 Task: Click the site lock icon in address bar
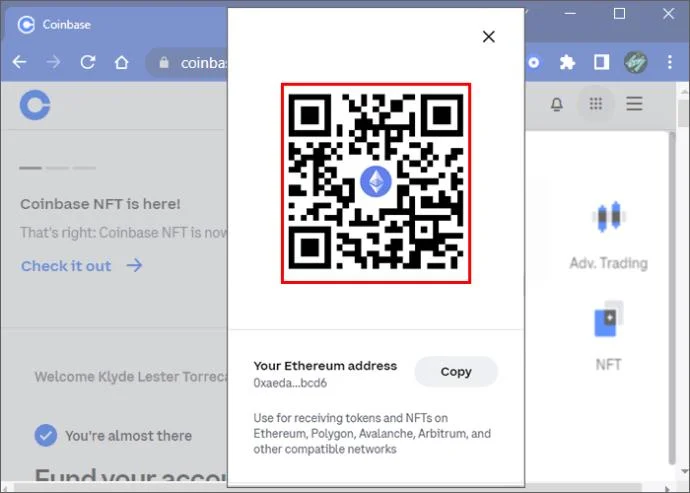(164, 63)
